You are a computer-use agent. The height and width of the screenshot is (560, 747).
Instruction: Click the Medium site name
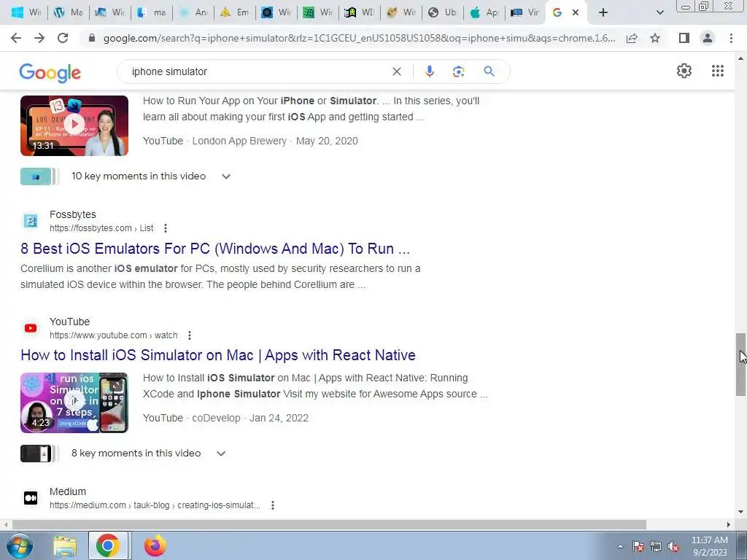pos(68,492)
